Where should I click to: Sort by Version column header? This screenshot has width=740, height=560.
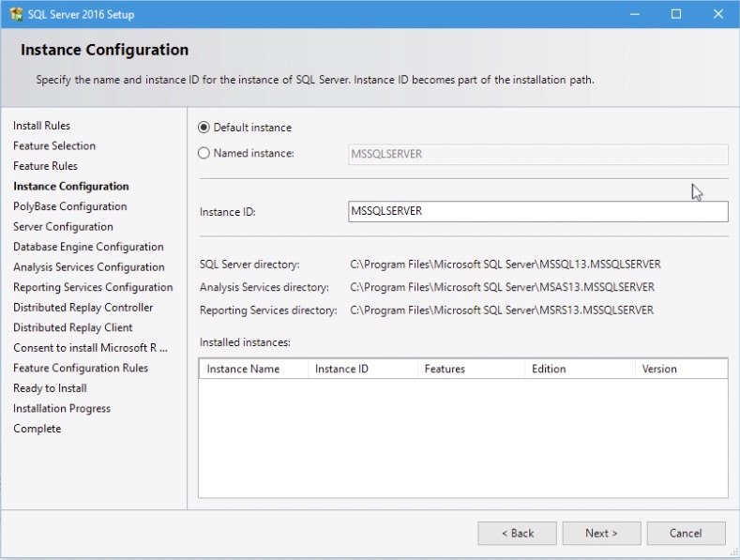pyautogui.click(x=682, y=369)
